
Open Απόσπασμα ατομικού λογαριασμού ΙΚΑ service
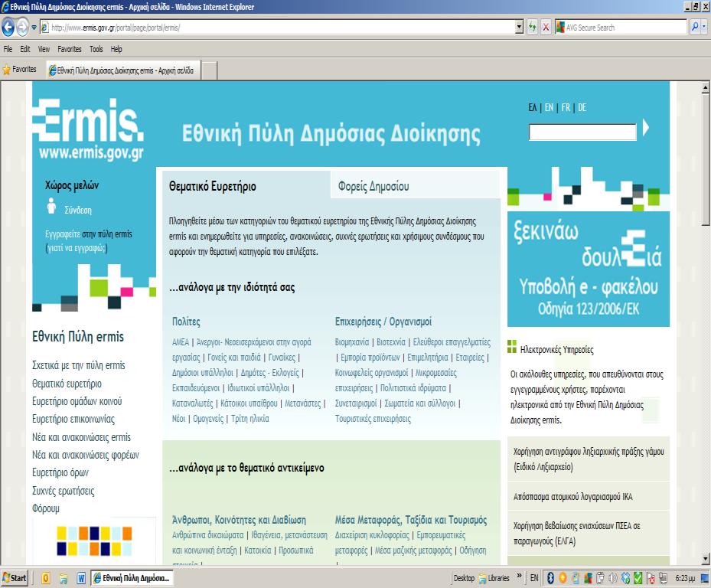click(x=572, y=497)
